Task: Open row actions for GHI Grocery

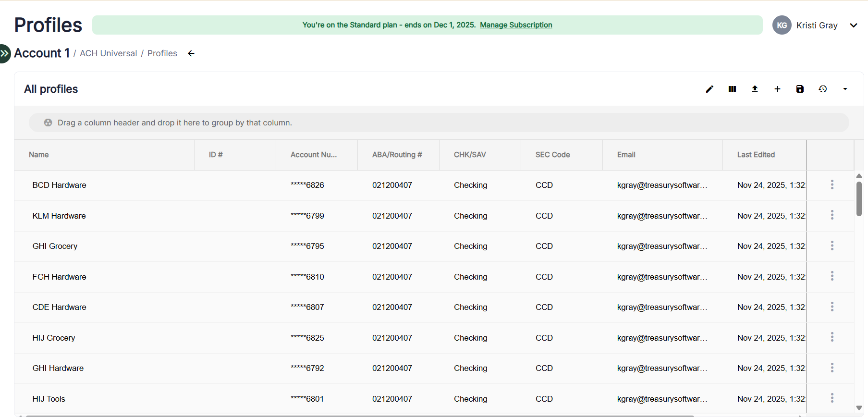Action: pos(832,246)
